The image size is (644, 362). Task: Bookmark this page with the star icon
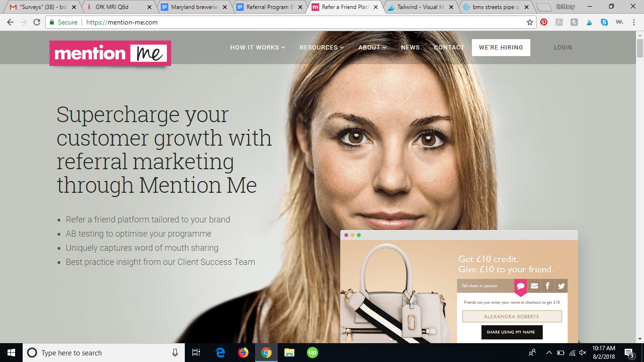530,22
